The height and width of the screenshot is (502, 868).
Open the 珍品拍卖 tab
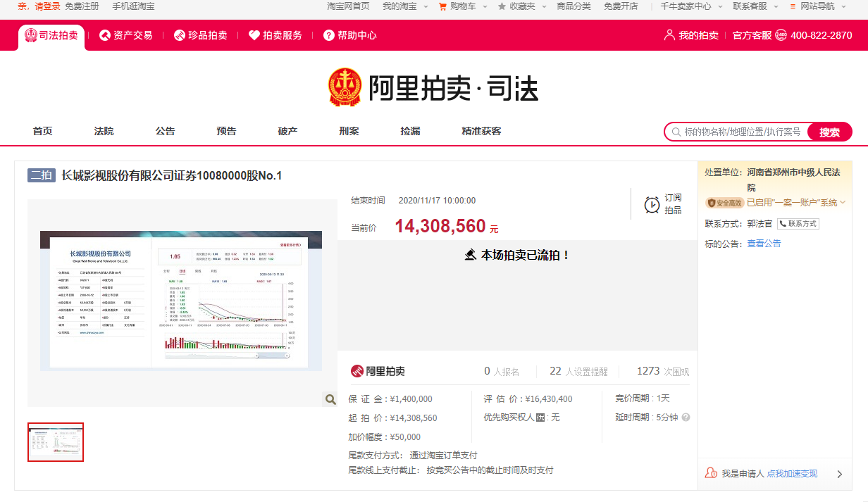click(x=200, y=35)
